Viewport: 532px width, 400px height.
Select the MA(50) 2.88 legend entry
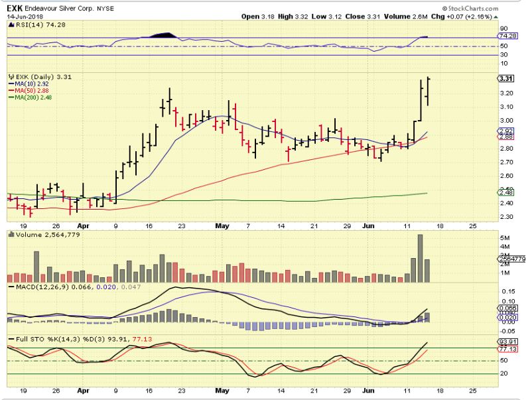32,91
